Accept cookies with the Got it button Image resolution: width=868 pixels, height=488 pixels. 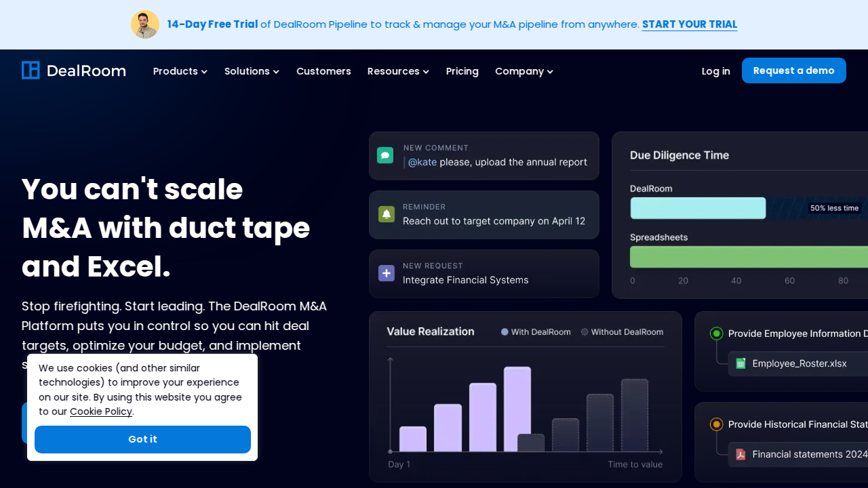tap(142, 439)
